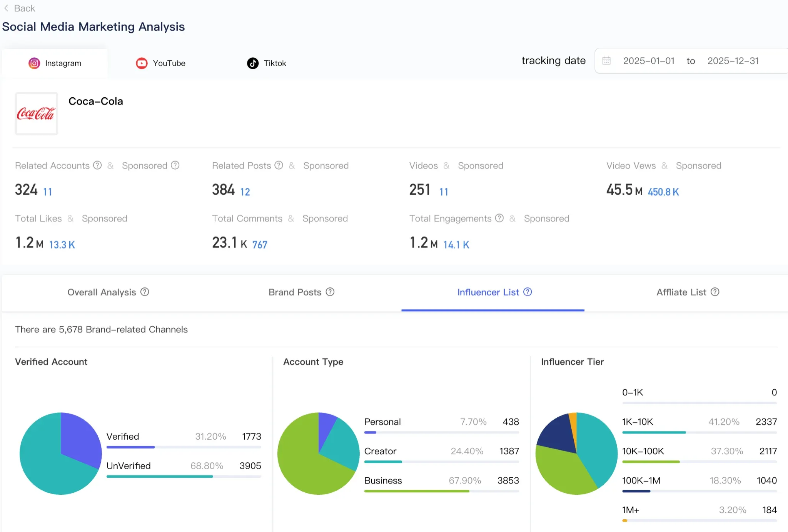Click the Verified progress bar

pyautogui.click(x=184, y=447)
